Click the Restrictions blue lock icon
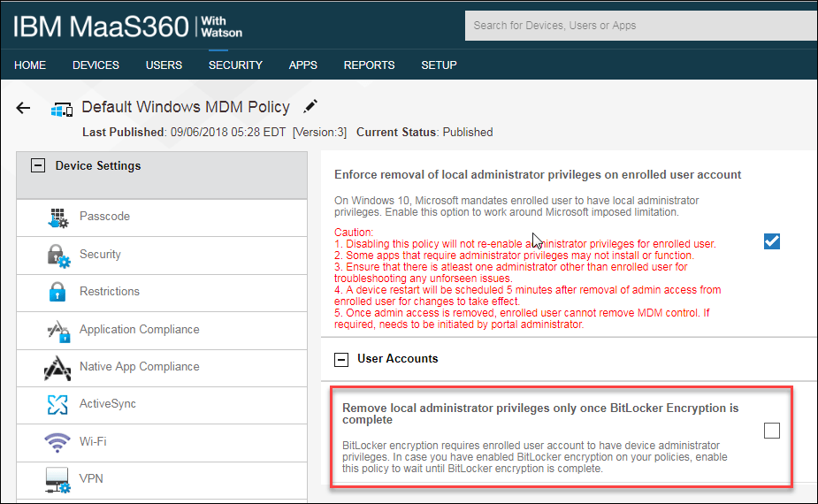The height and width of the screenshot is (504, 818). click(x=57, y=292)
